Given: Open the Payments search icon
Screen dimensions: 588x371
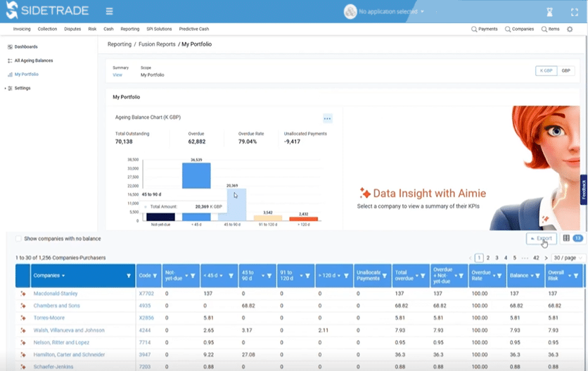Looking at the screenshot, I should click(x=474, y=29).
